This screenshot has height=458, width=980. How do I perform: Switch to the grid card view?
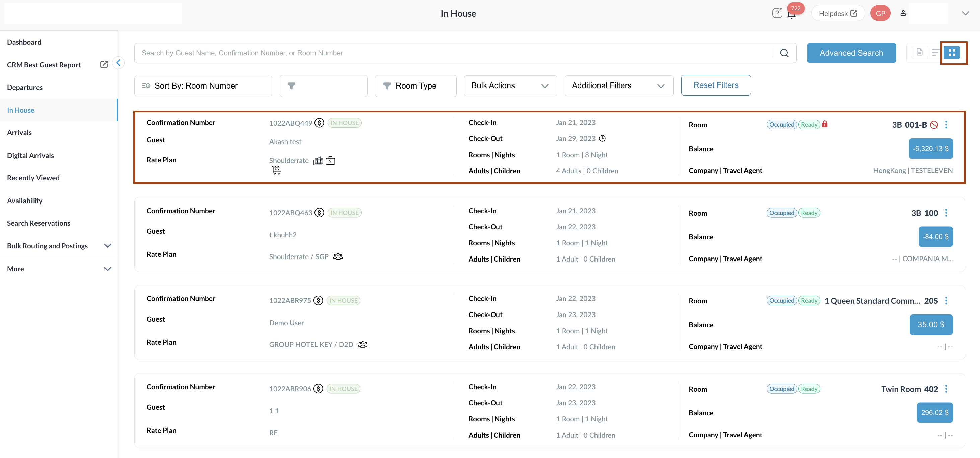[952, 53]
